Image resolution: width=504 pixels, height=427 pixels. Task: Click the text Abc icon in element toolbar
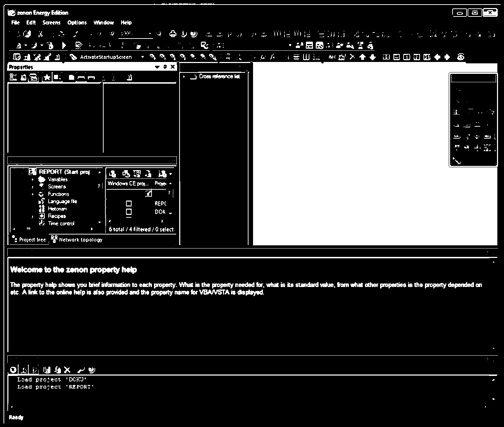point(332,57)
